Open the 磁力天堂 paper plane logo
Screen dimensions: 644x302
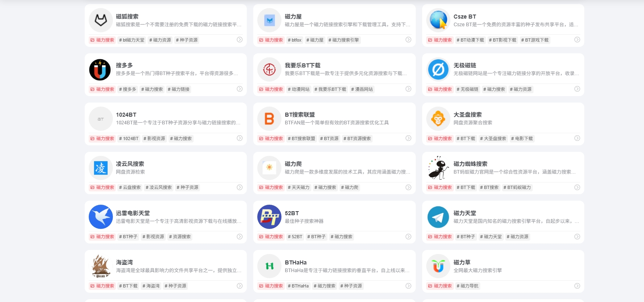(x=438, y=217)
